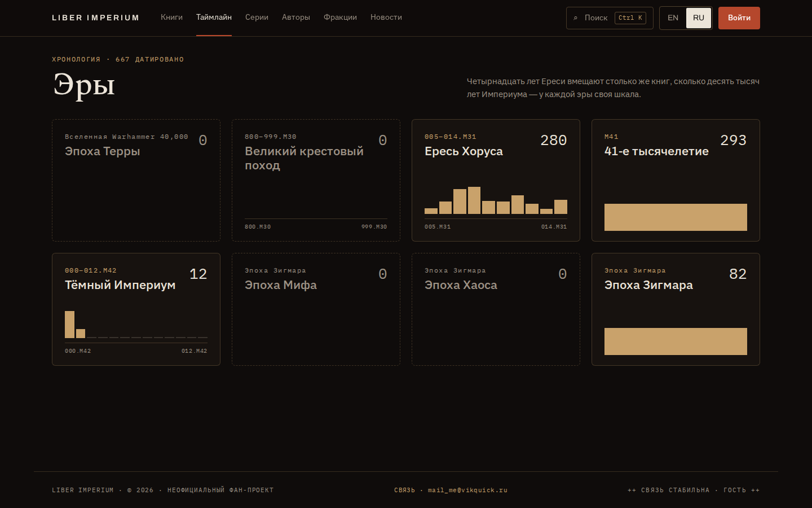The image size is (812, 508).
Task: Select the 41-е тысячелетие era card
Action: click(x=676, y=180)
